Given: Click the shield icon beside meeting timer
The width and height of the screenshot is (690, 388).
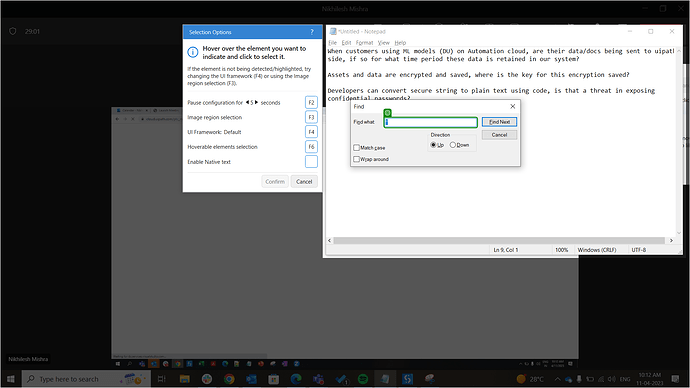Looking at the screenshot, I should tap(13, 31).
